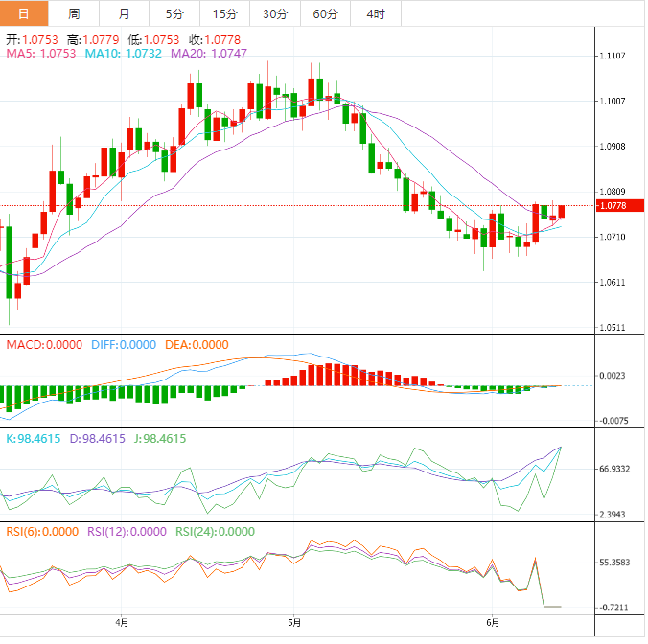Open the 15分 chart tab
This screenshot has height=644, width=648.
point(225,13)
